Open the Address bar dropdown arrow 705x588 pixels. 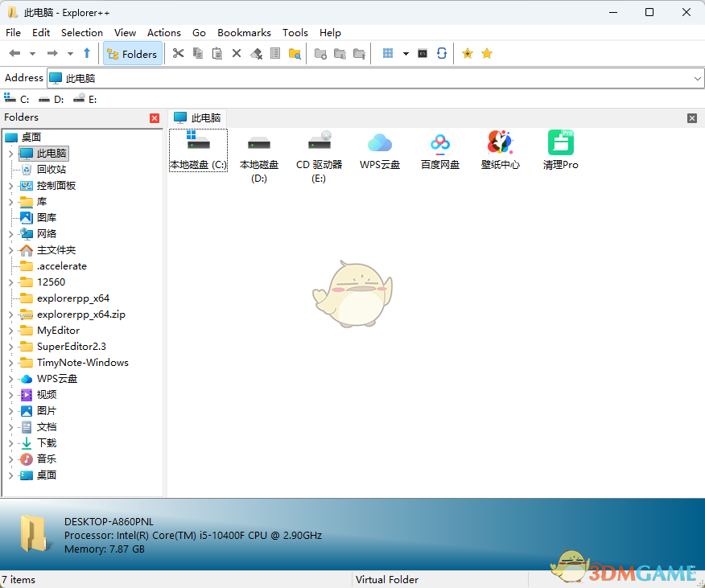click(697, 77)
